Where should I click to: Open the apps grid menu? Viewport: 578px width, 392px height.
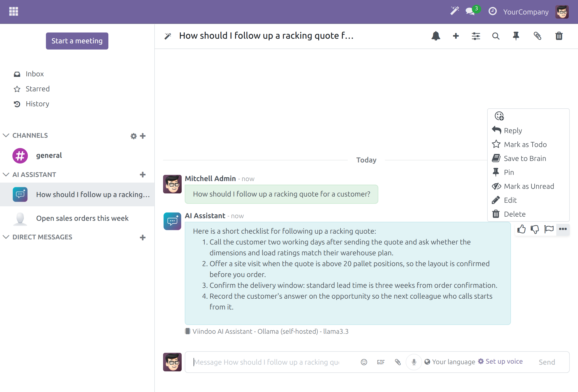click(14, 11)
